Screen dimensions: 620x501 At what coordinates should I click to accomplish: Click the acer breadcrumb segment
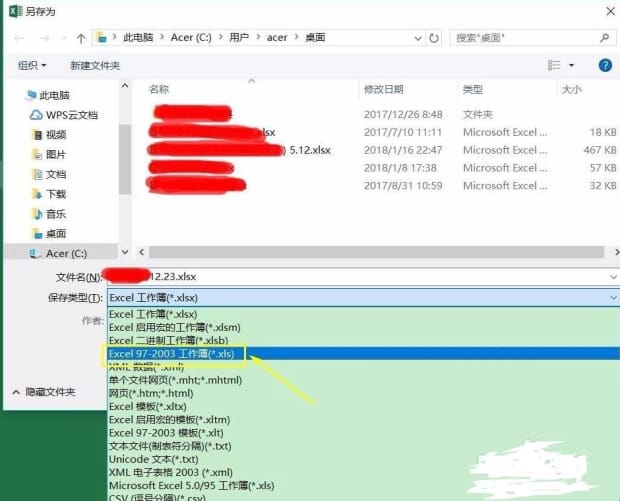tap(277, 38)
